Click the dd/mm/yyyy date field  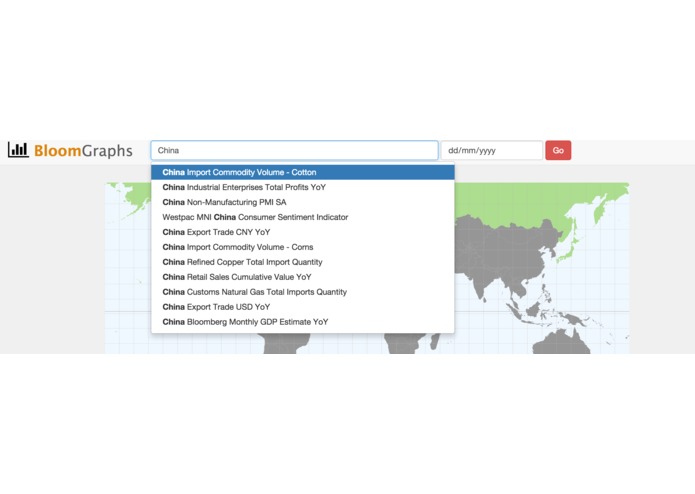(492, 150)
